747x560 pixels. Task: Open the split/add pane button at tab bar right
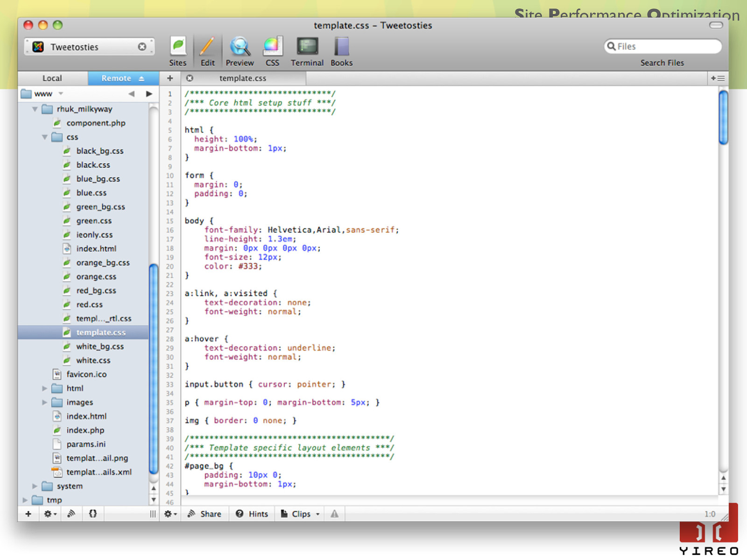tap(718, 78)
